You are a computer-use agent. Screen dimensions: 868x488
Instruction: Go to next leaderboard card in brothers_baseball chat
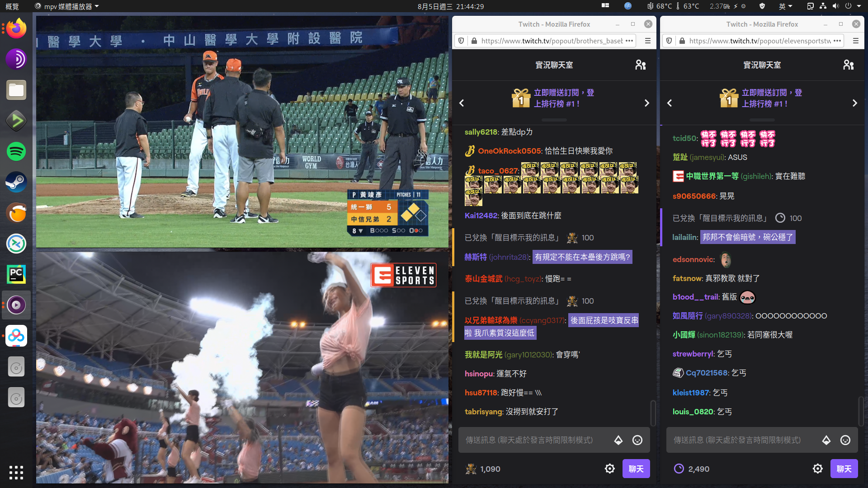pos(647,103)
